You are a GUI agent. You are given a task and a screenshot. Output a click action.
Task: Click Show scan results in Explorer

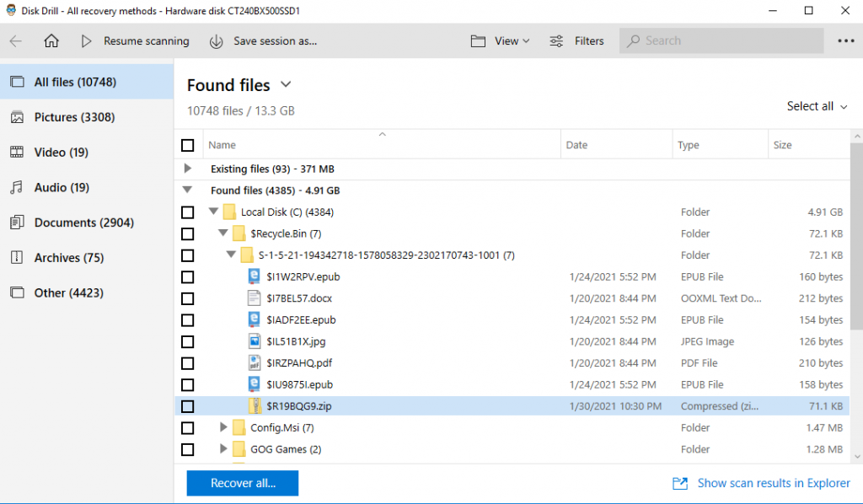761,483
